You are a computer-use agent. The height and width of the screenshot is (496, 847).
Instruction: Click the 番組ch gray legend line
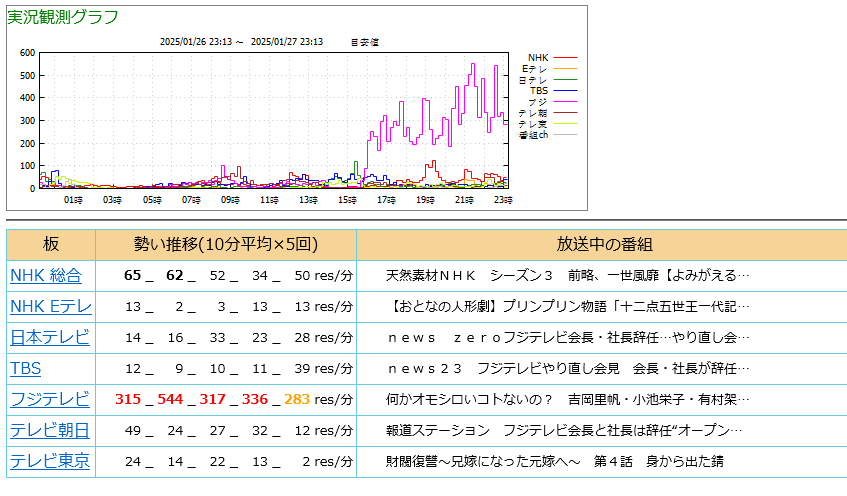(566, 135)
